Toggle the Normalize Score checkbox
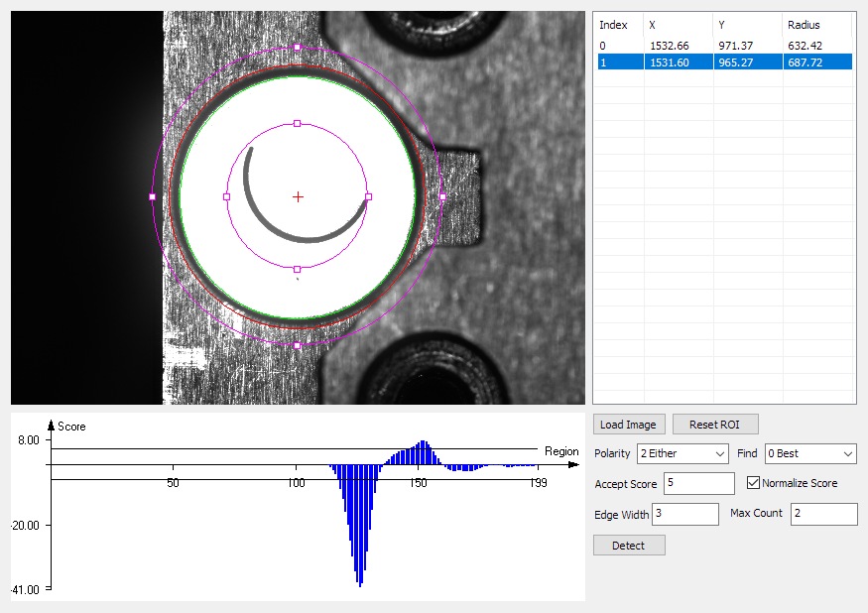 coord(753,483)
